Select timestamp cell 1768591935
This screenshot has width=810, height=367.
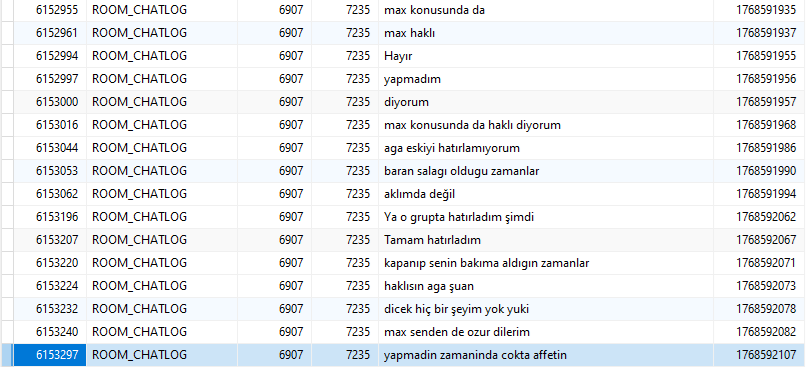tap(759, 10)
